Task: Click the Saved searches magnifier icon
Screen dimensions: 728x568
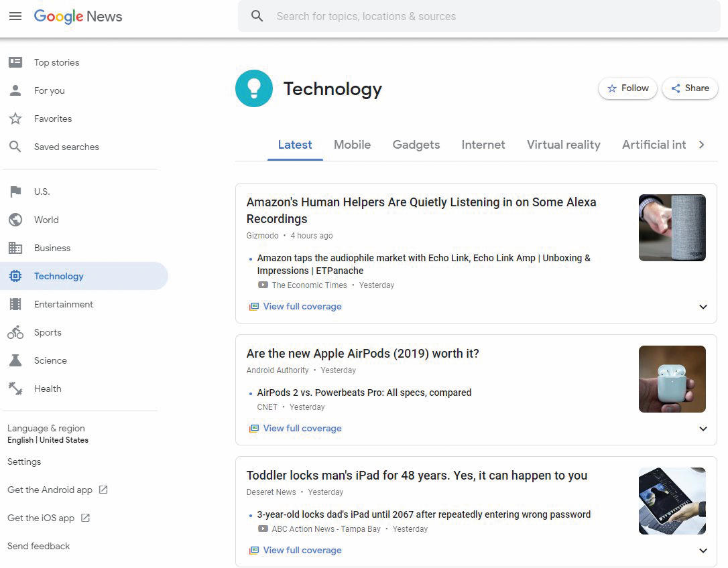Action: [15, 147]
